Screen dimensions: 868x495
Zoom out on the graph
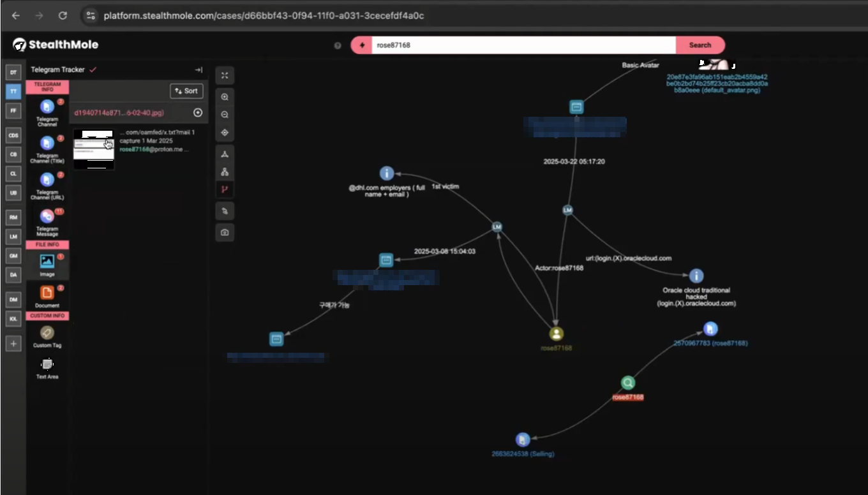(225, 115)
